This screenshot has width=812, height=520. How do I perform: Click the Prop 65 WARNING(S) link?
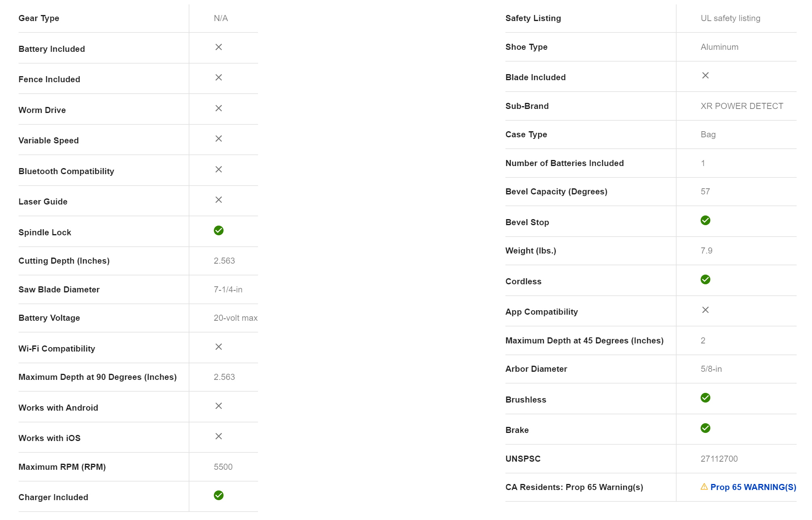point(753,487)
